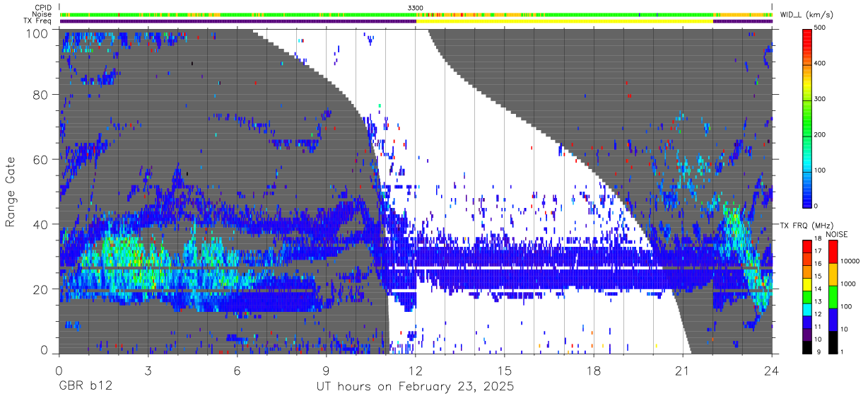Click the orange swatch in the NOISE legend

832,274
